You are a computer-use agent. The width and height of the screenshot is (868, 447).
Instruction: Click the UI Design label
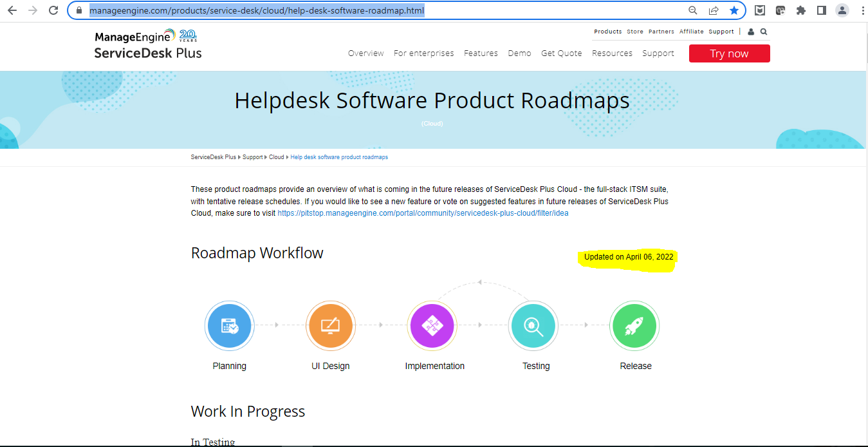(331, 366)
